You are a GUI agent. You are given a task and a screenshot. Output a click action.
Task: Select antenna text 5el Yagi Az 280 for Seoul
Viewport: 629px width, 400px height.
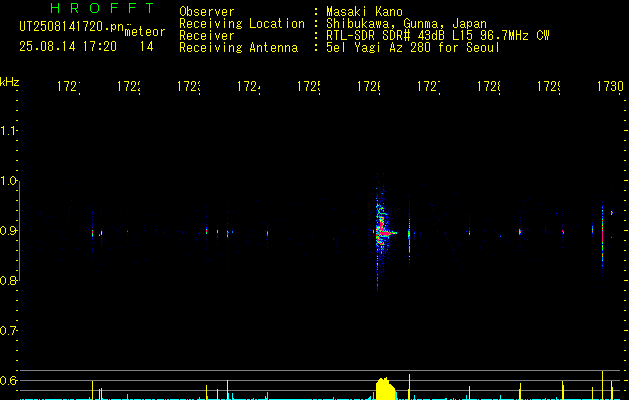click(413, 48)
